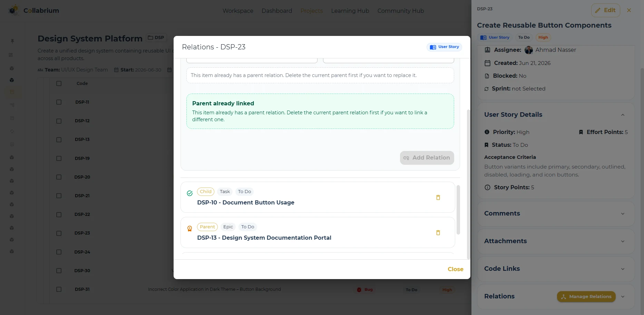Go to Learning Hub
This screenshot has height=315, width=644.
click(350, 11)
